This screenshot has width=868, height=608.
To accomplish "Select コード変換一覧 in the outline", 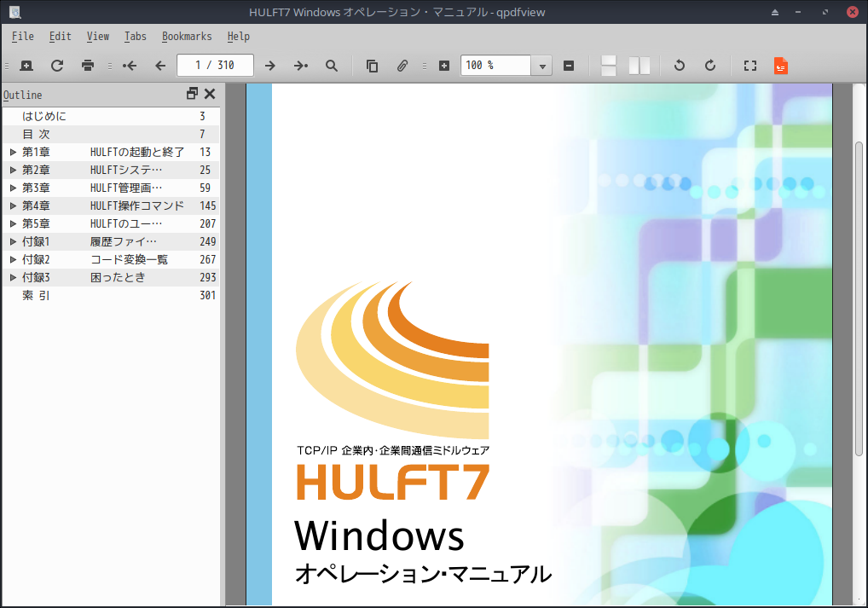I will click(x=129, y=259).
